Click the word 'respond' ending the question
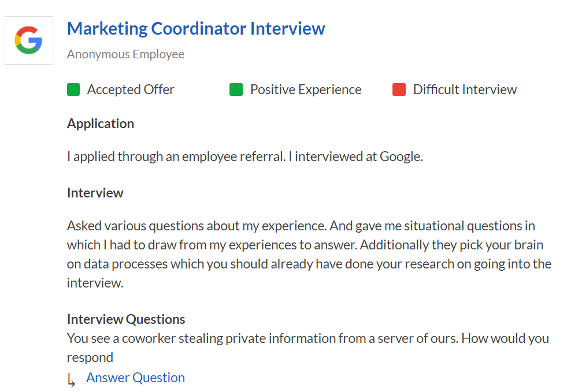This screenshot has height=392, width=567. (x=90, y=357)
